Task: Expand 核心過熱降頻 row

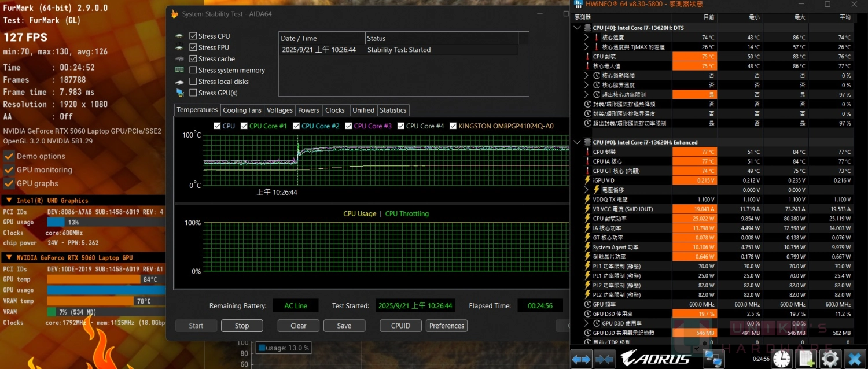Action: click(x=587, y=75)
